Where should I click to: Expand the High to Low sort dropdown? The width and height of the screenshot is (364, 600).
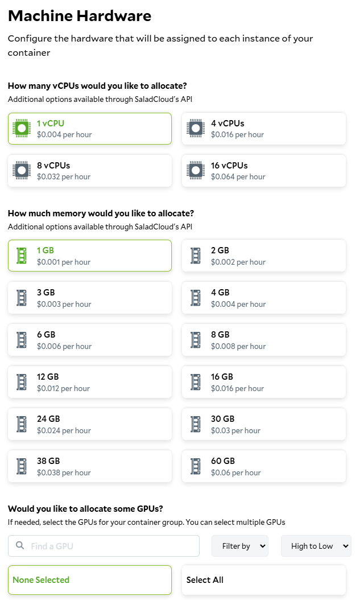316,546
